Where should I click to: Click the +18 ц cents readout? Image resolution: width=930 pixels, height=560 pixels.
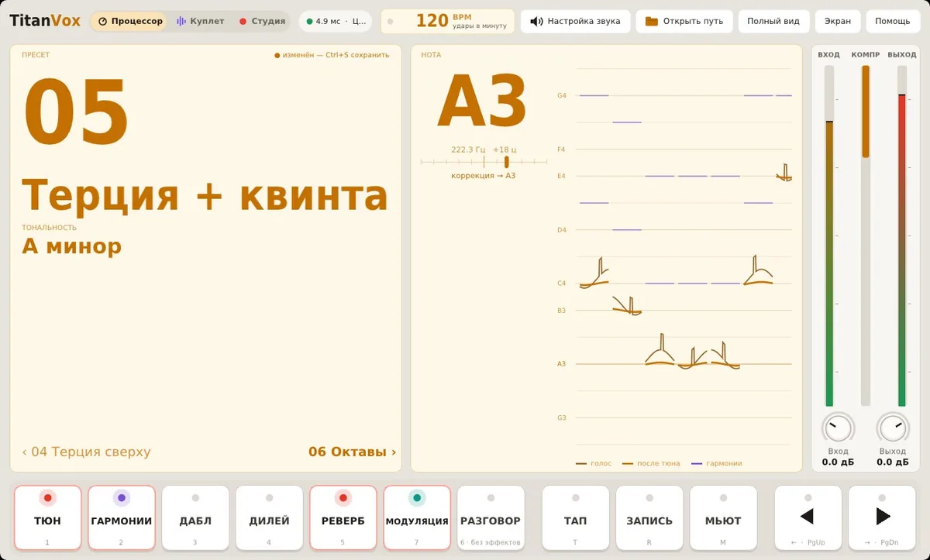click(505, 149)
